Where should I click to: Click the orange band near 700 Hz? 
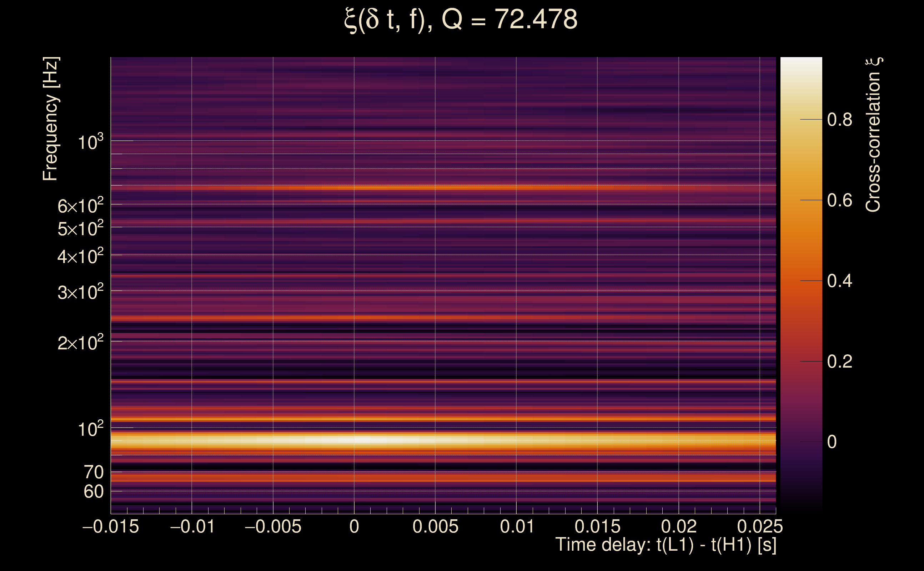(378, 187)
